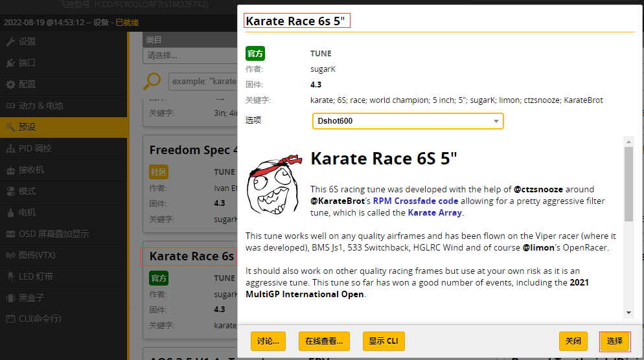
Task: Click the magnifier search icon
Action: click(153, 81)
